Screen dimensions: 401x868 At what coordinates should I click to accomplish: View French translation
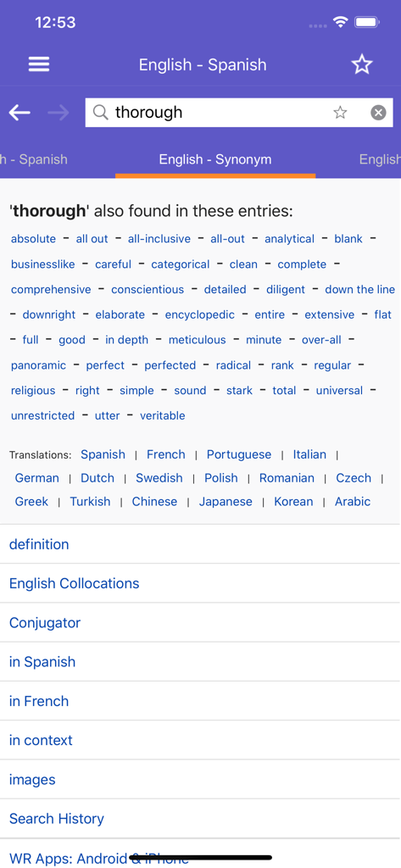pyautogui.click(x=165, y=454)
